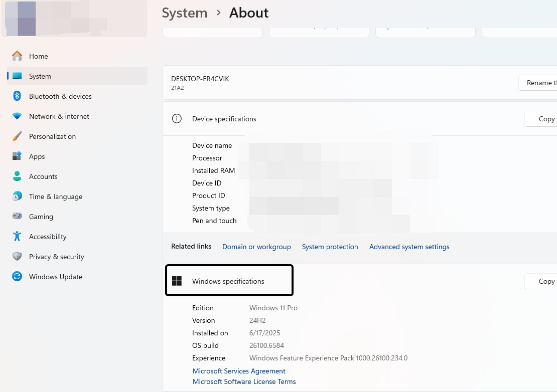The image size is (557, 392).
Task: Click the 6/17/2025 install date
Action: 264,333
